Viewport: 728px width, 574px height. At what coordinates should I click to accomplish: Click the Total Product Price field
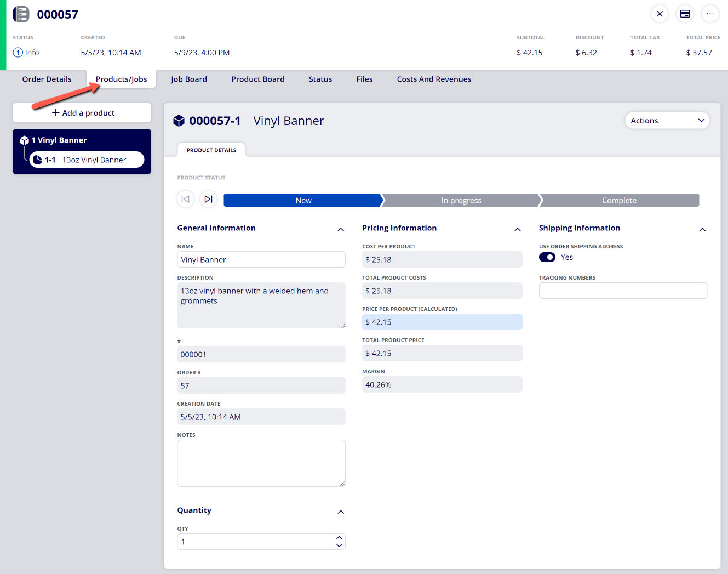pyautogui.click(x=442, y=353)
